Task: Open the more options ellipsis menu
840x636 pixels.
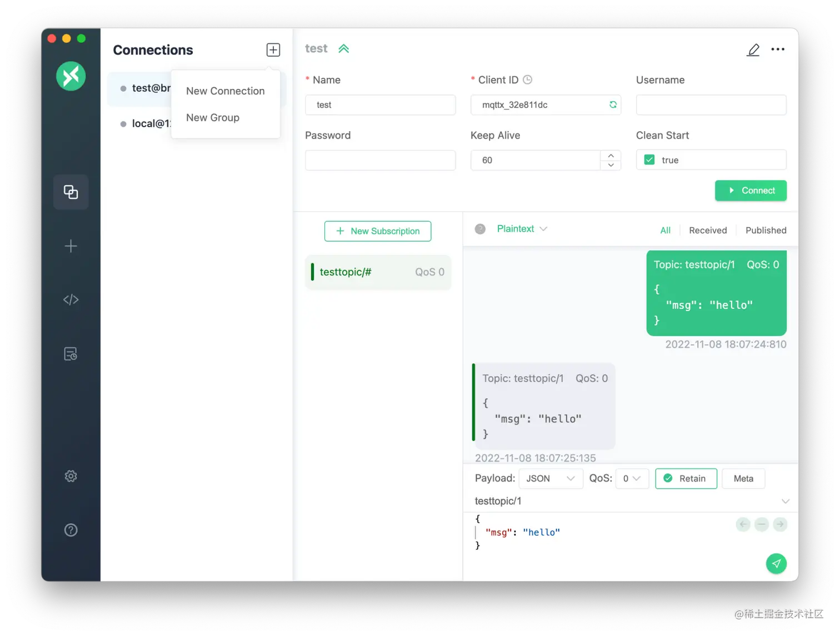Action: pos(778,49)
